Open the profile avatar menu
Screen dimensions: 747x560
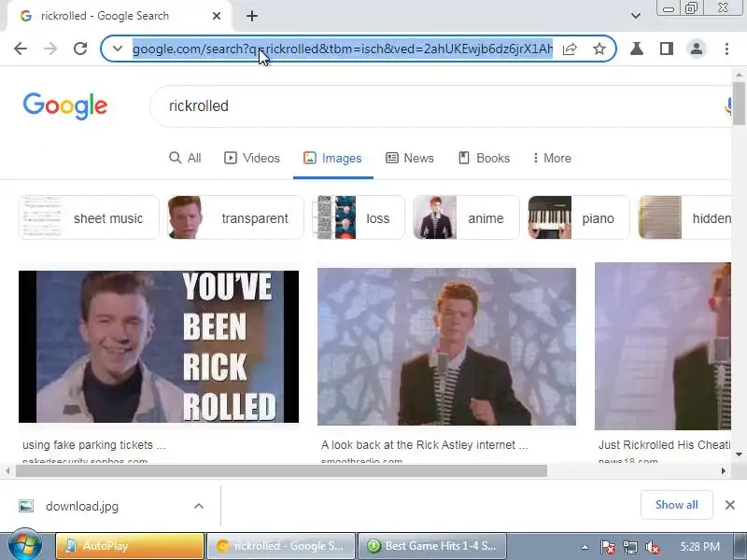[x=697, y=49]
